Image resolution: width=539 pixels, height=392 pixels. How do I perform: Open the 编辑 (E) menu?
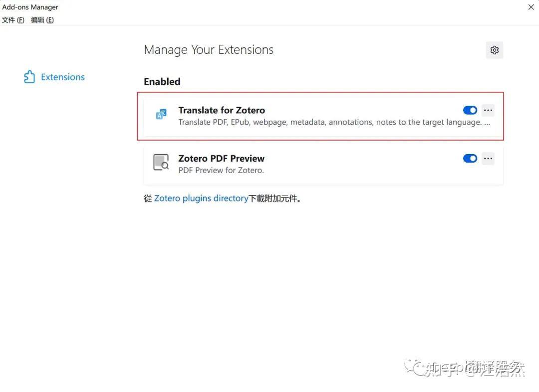pyautogui.click(x=42, y=20)
